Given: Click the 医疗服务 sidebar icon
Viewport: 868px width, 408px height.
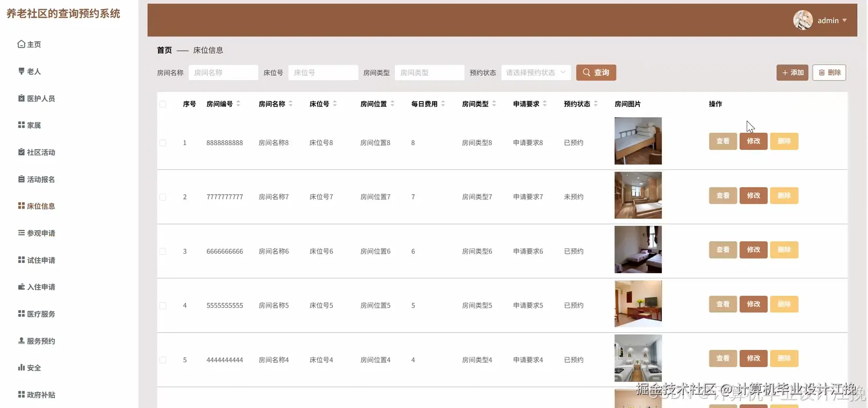Looking at the screenshot, I should [x=21, y=313].
